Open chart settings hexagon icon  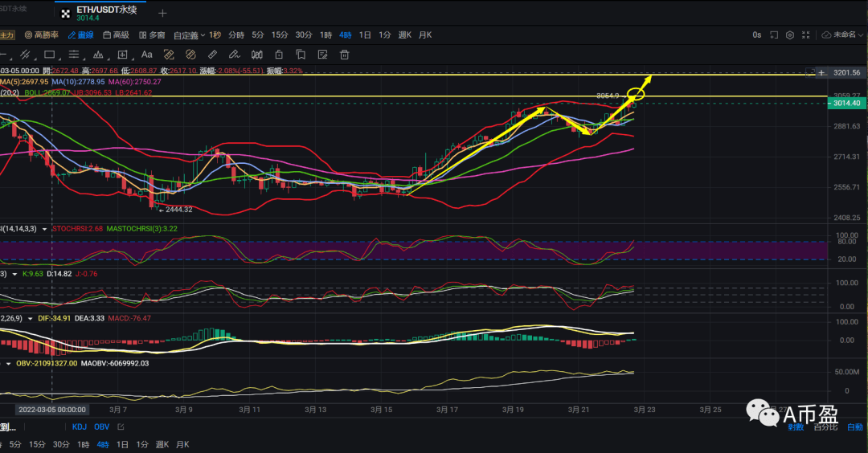790,35
